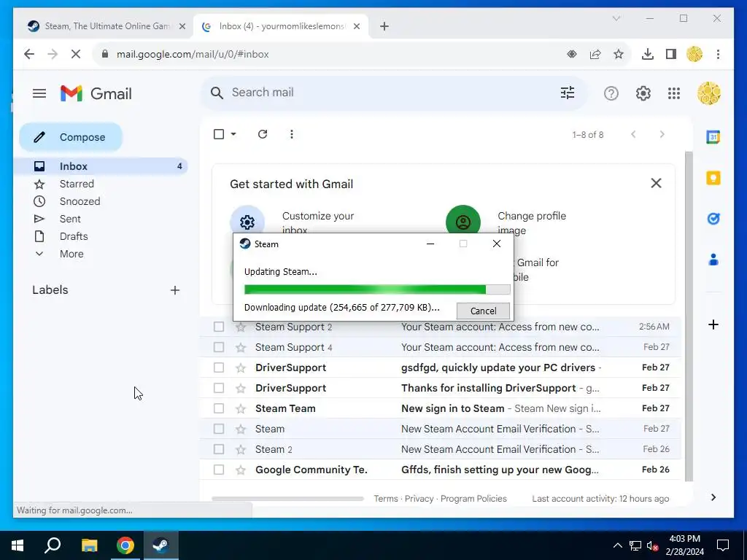The height and width of the screenshot is (560, 747).
Task: Go back in browser history
Action: point(29,54)
